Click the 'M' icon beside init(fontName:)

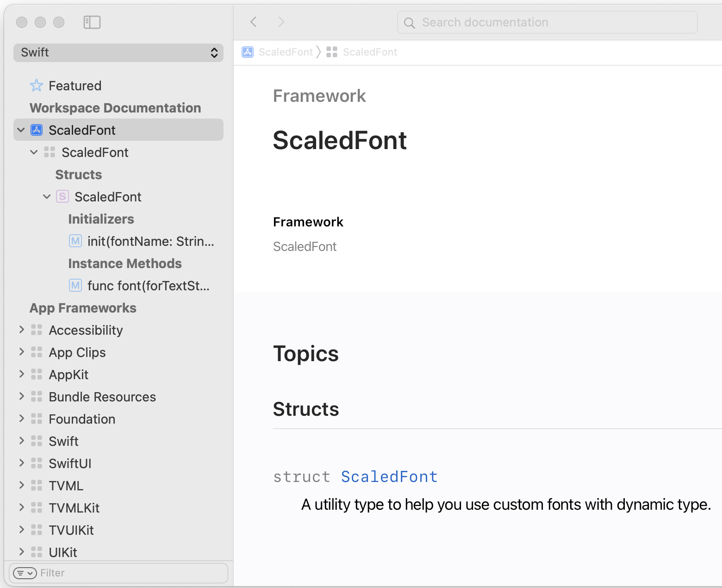pyautogui.click(x=75, y=241)
